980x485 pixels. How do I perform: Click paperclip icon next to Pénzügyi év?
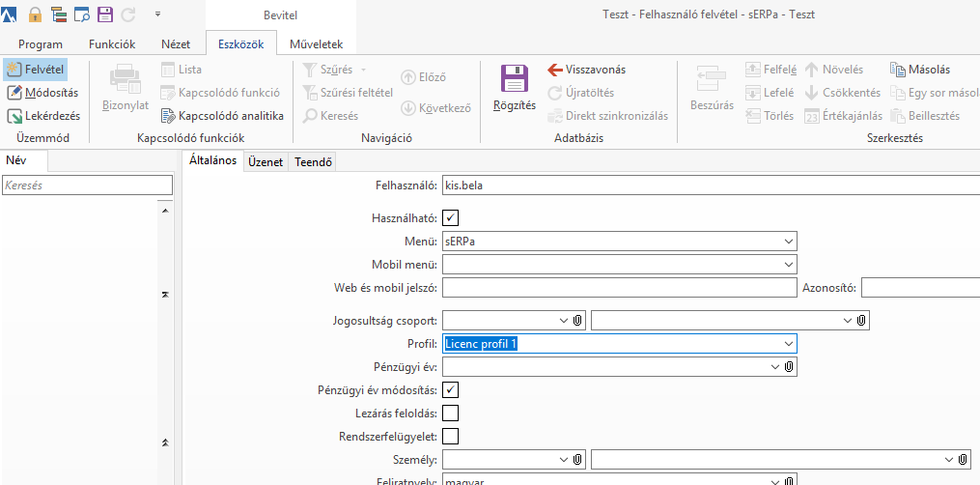pos(789,367)
